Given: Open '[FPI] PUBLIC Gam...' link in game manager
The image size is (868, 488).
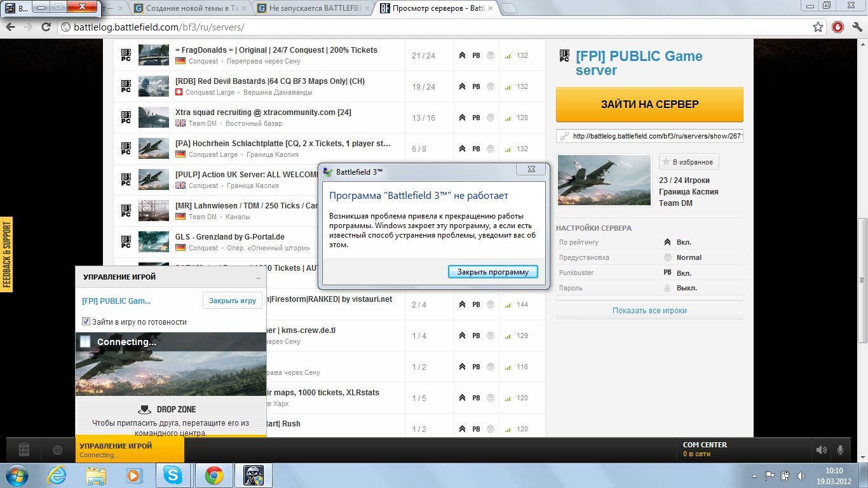Looking at the screenshot, I should pyautogui.click(x=116, y=301).
